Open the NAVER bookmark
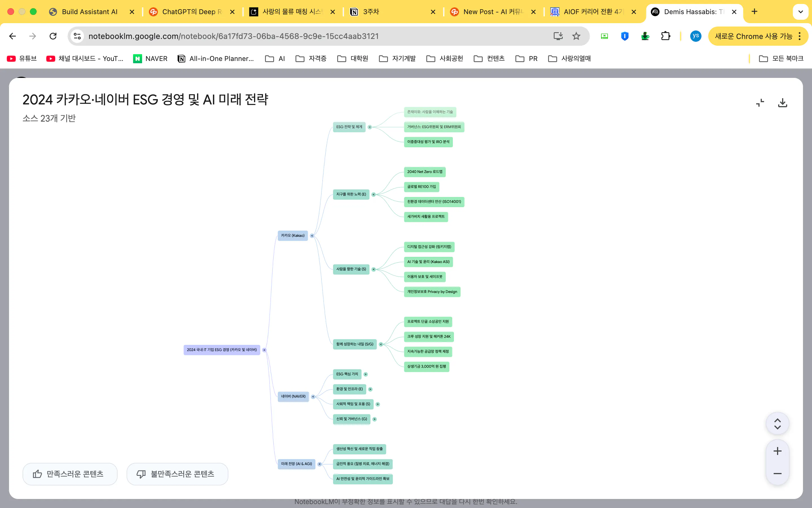 pyautogui.click(x=150, y=58)
